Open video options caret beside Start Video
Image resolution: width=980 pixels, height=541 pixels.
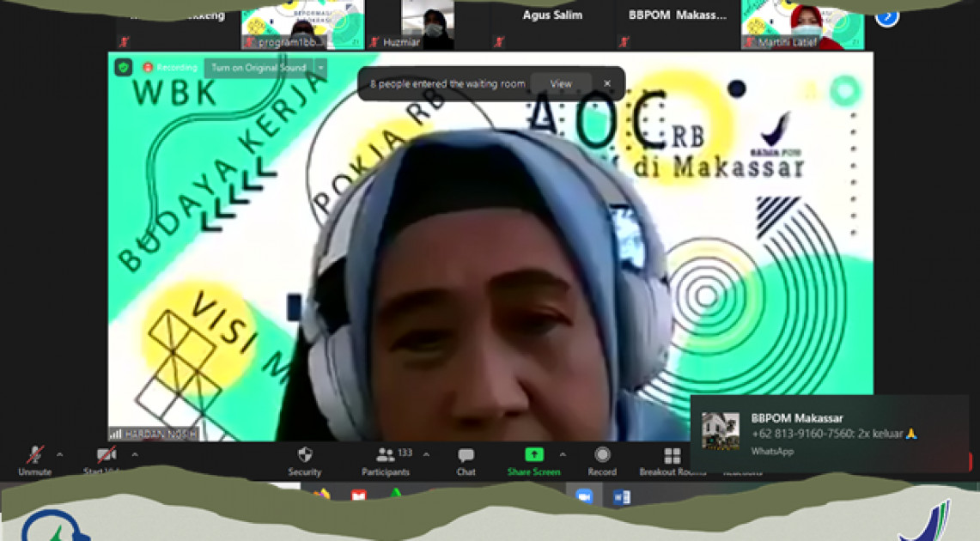(135, 455)
